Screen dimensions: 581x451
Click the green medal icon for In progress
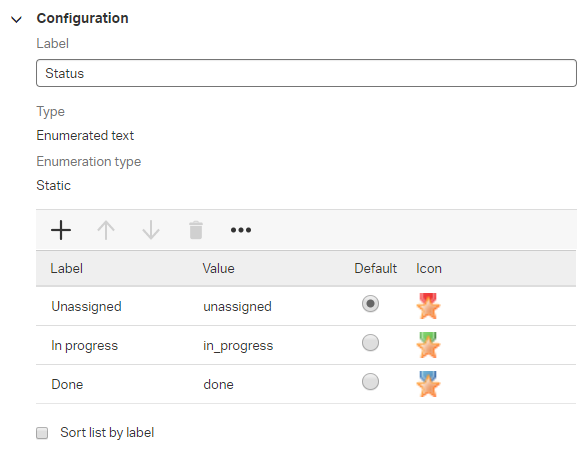point(428,345)
